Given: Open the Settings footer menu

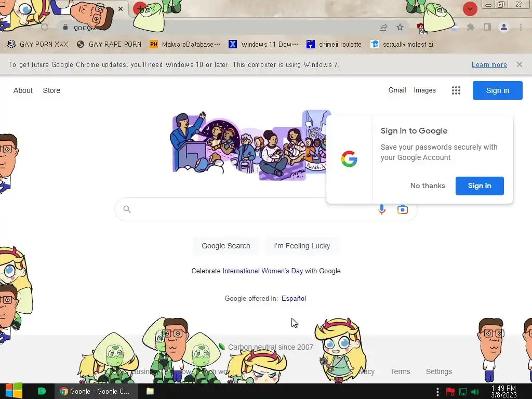Looking at the screenshot, I should click(x=438, y=371).
